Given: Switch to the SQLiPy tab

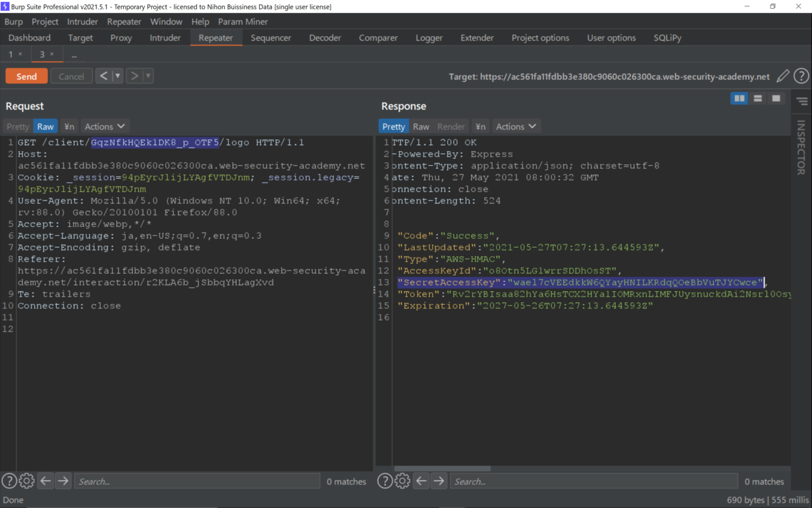Looking at the screenshot, I should coord(667,38).
